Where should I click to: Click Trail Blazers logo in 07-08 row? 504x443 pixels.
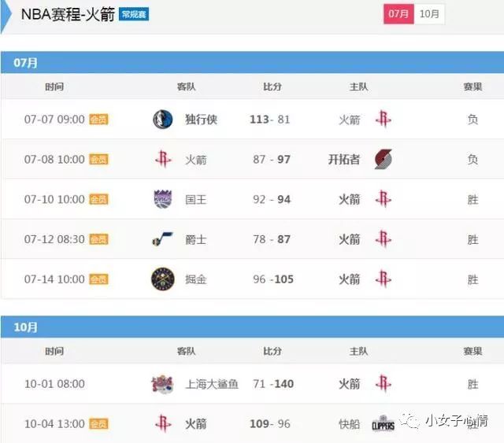(384, 159)
